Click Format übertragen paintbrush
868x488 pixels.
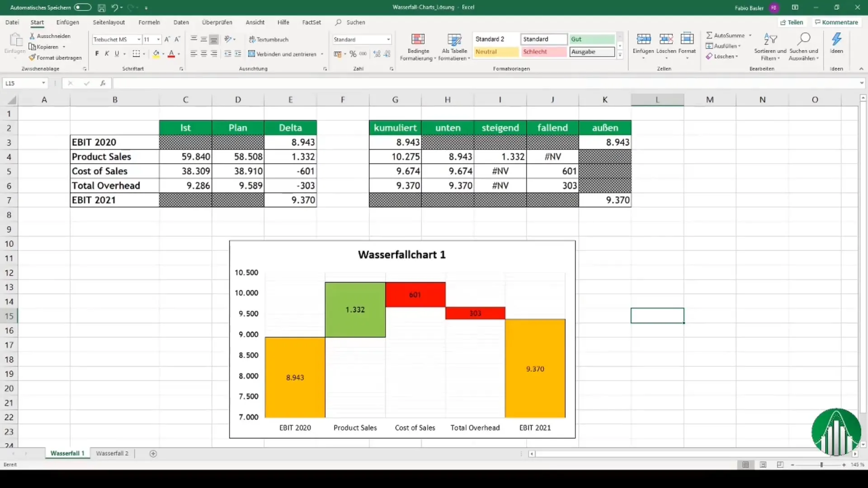click(55, 57)
